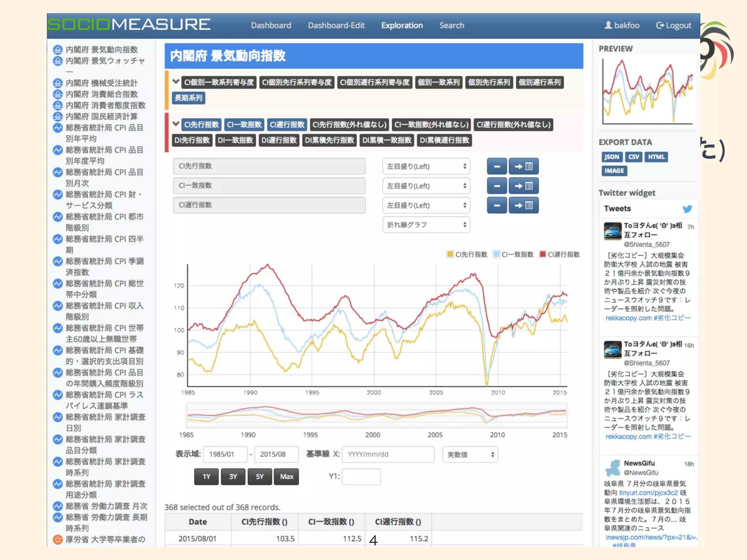Click CI遅行指数 red legend swatch
This screenshot has width=747, height=560.
542,254
